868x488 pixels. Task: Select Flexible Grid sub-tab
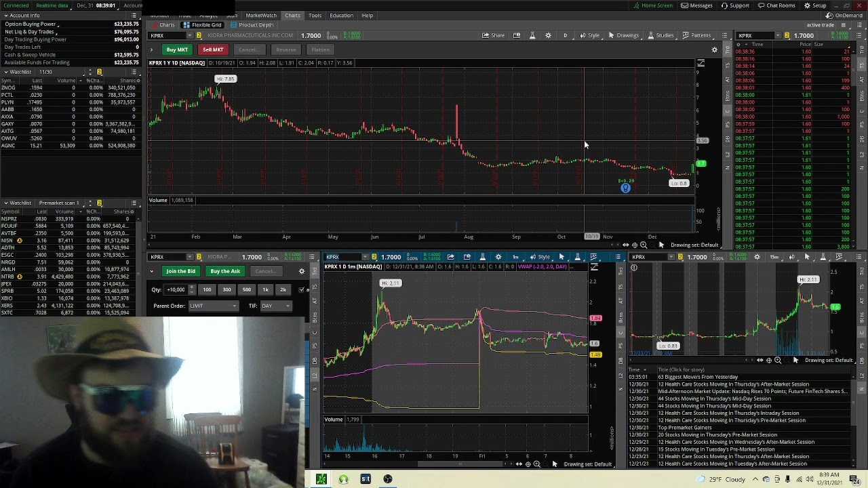(x=203, y=25)
